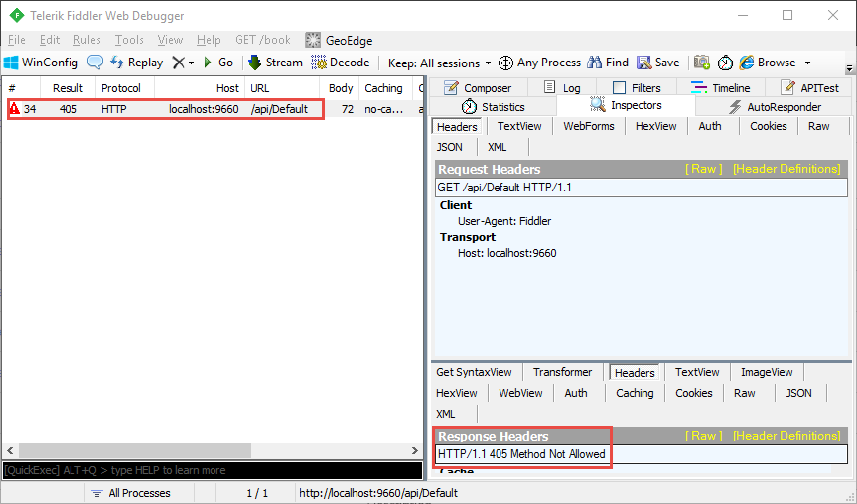Open Keep: All sessions dropdown
This screenshot has width=857, height=504.
click(x=440, y=63)
